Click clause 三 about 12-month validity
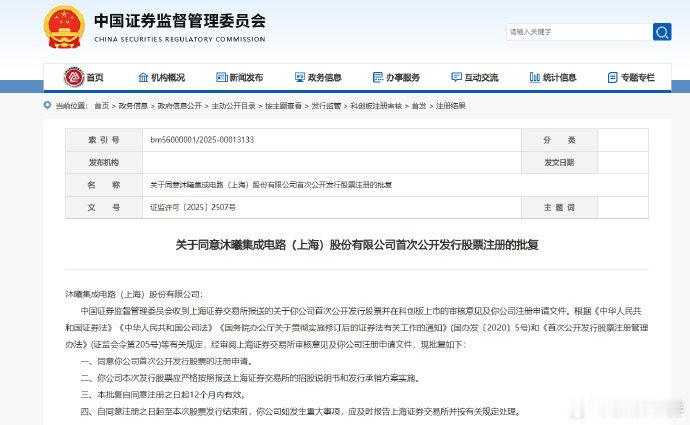Screen dimensions: 690x425 pyautogui.click(x=163, y=395)
